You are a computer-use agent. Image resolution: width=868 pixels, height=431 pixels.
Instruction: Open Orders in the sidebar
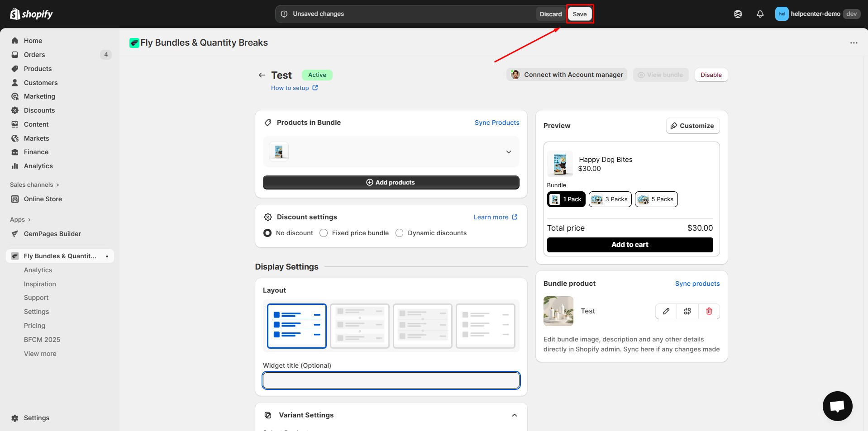pyautogui.click(x=34, y=55)
